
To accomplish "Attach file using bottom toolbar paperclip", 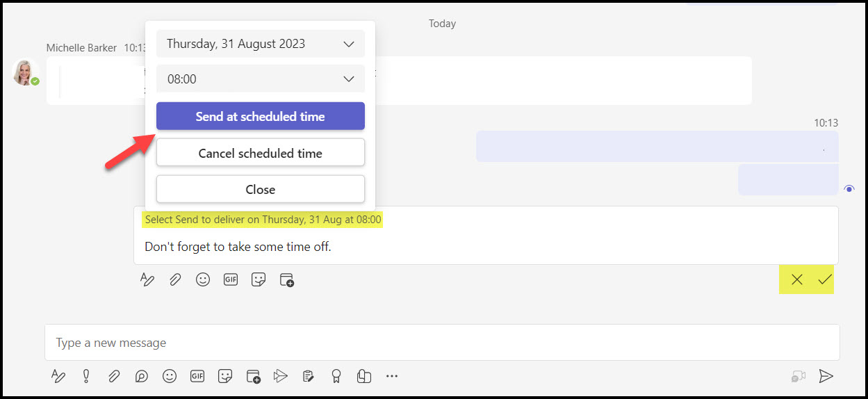I will 114,376.
